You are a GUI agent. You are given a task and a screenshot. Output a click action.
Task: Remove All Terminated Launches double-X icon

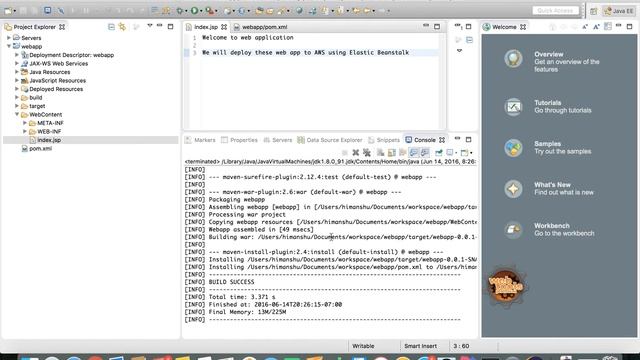(x=367, y=153)
